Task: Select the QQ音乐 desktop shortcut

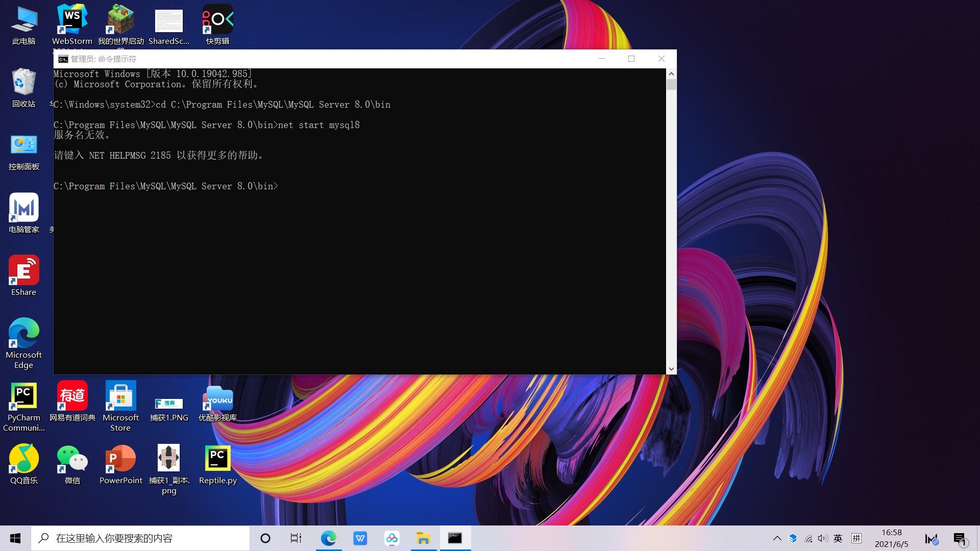Action: (24, 464)
